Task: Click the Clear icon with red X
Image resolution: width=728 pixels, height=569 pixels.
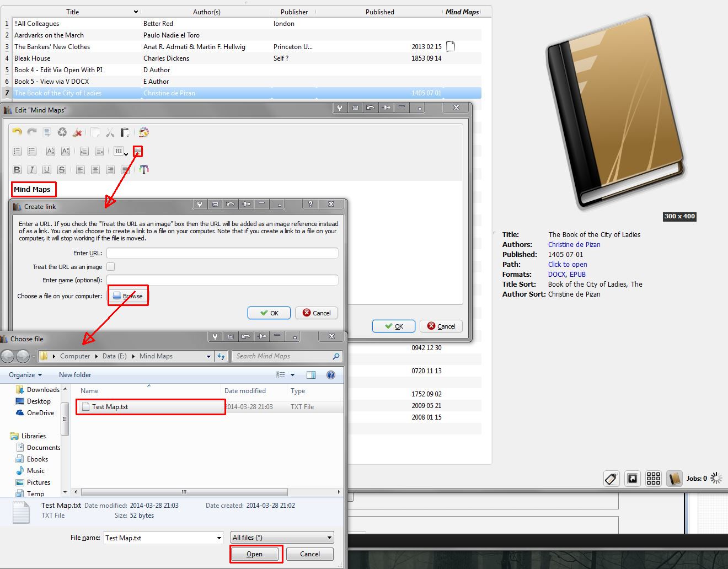Action: (77, 132)
